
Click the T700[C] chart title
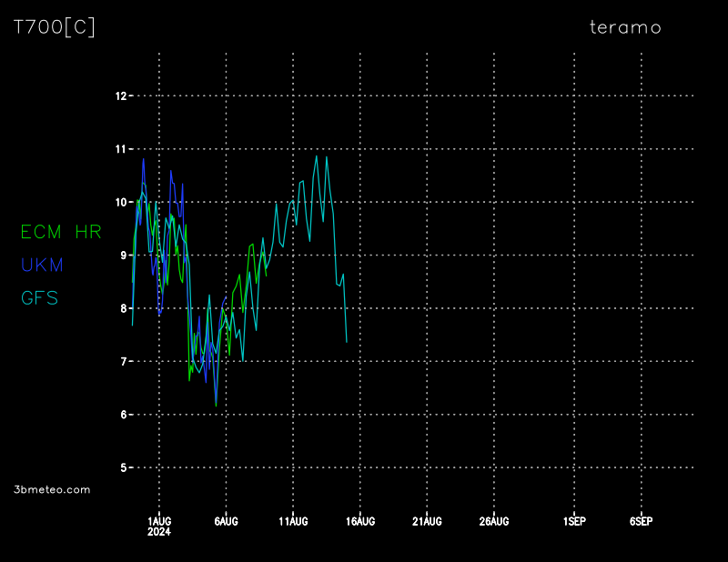pyautogui.click(x=55, y=27)
